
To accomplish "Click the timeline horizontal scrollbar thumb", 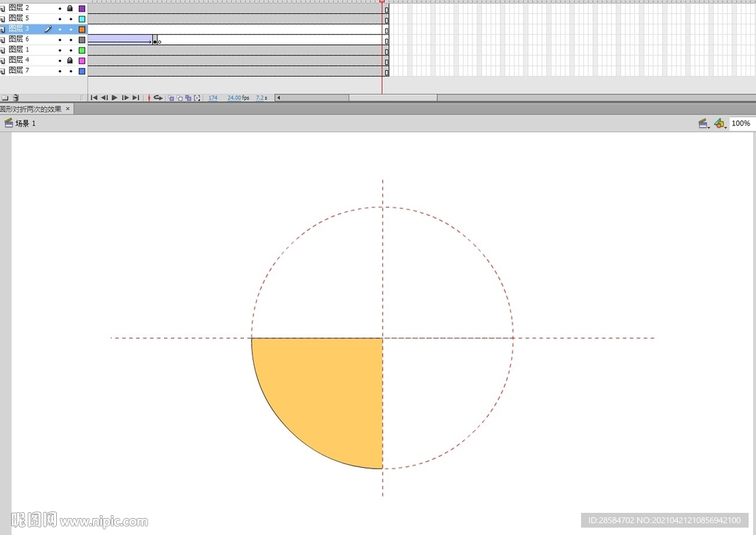I will (x=393, y=98).
